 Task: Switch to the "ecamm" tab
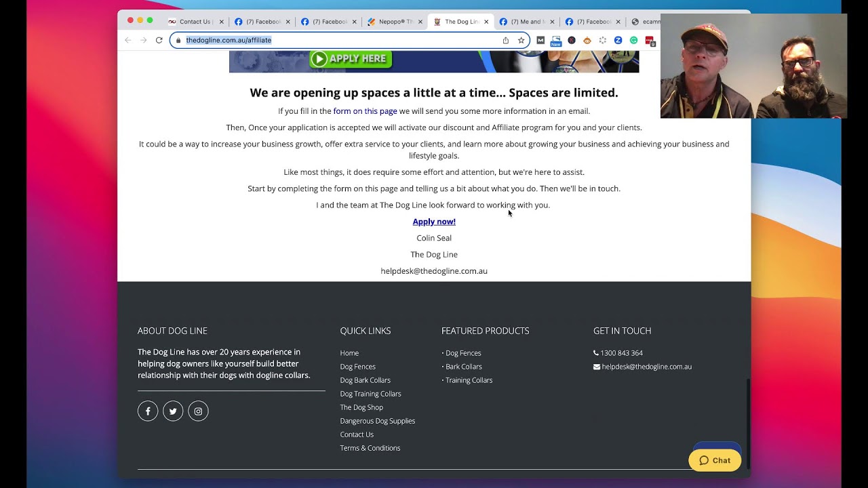[x=644, y=22]
